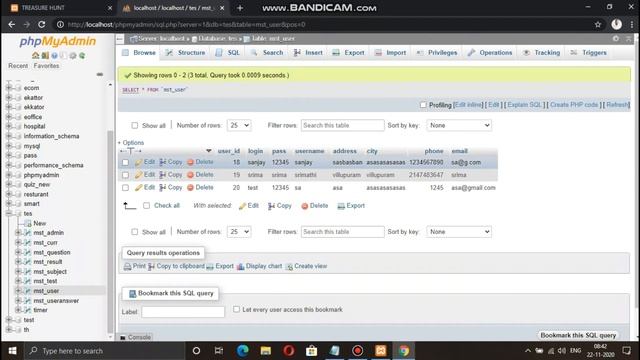Click the Create PHP code link

coord(574,105)
